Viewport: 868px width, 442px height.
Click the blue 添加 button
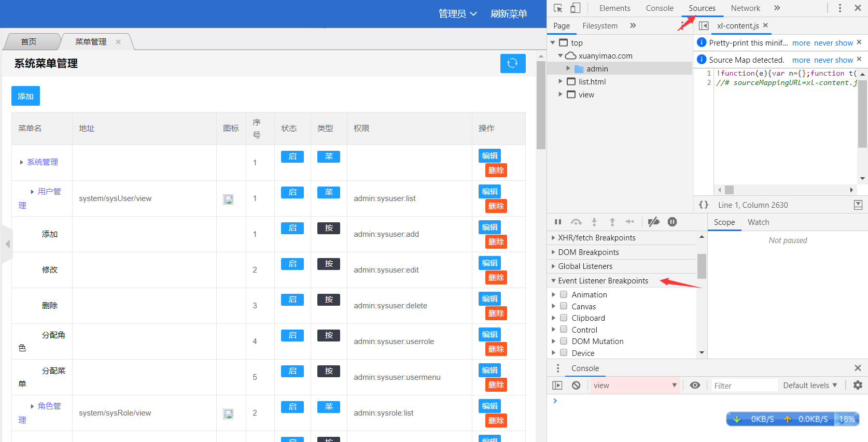(x=25, y=96)
